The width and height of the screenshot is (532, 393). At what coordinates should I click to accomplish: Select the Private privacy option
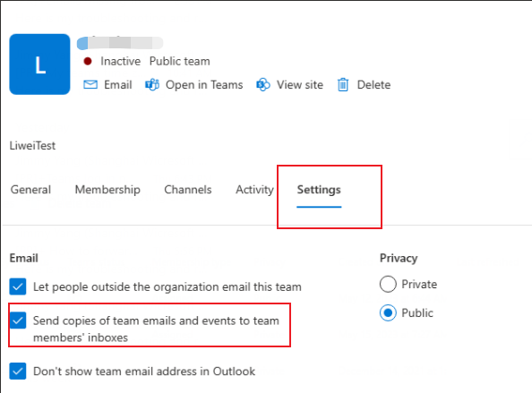click(x=388, y=284)
